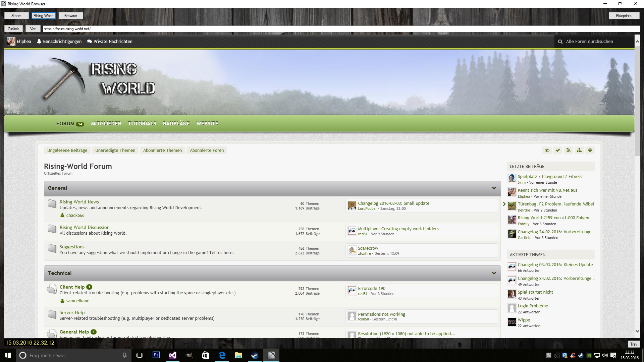The width and height of the screenshot is (644, 362).
Task: Open the Steam icon in the taskbar
Action: [255, 355]
